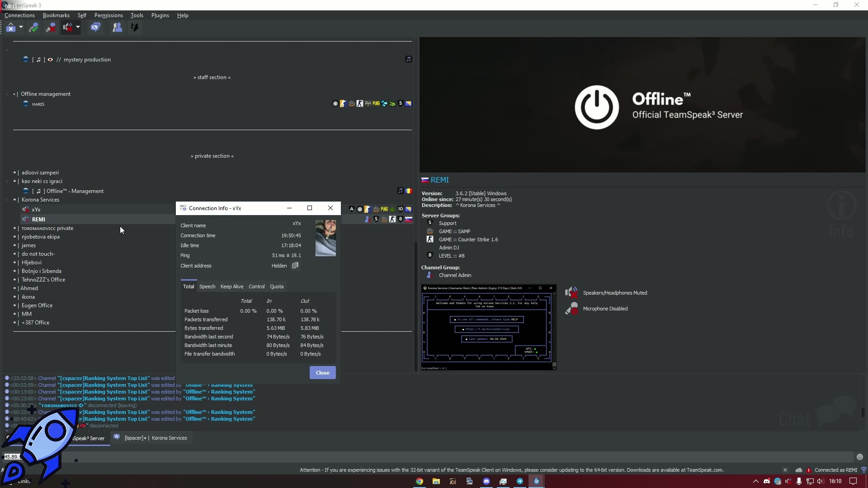This screenshot has width=868, height=488.
Task: Open the Tools menu
Action: [x=137, y=15]
